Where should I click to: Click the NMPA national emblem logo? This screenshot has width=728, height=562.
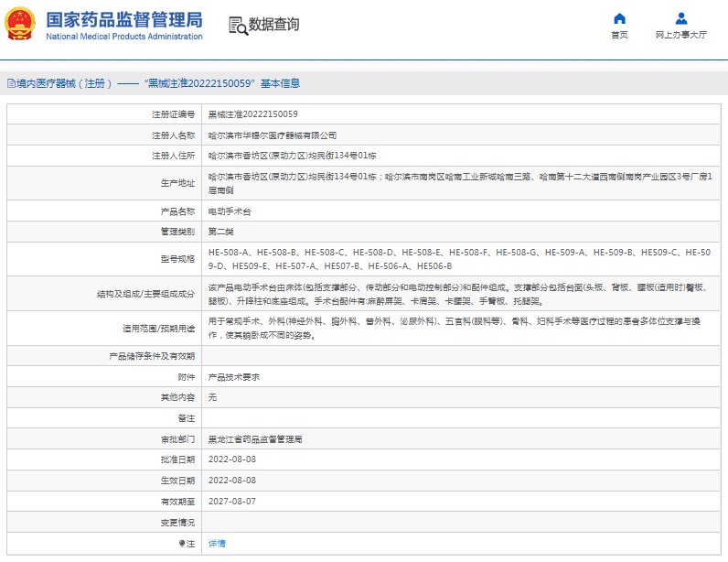pyautogui.click(x=20, y=26)
